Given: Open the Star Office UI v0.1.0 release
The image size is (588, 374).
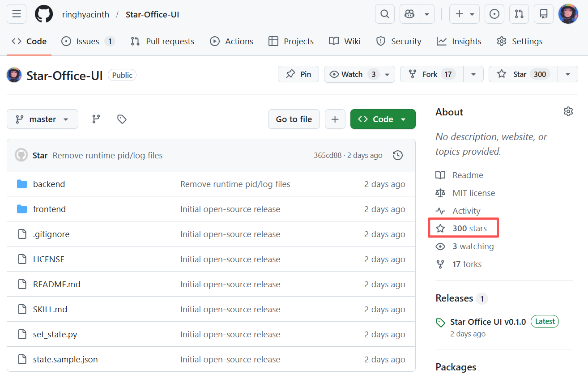Looking at the screenshot, I should 488,322.
